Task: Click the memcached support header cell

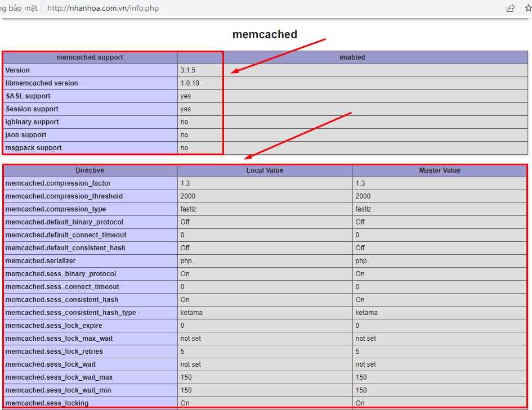Action: click(90, 57)
